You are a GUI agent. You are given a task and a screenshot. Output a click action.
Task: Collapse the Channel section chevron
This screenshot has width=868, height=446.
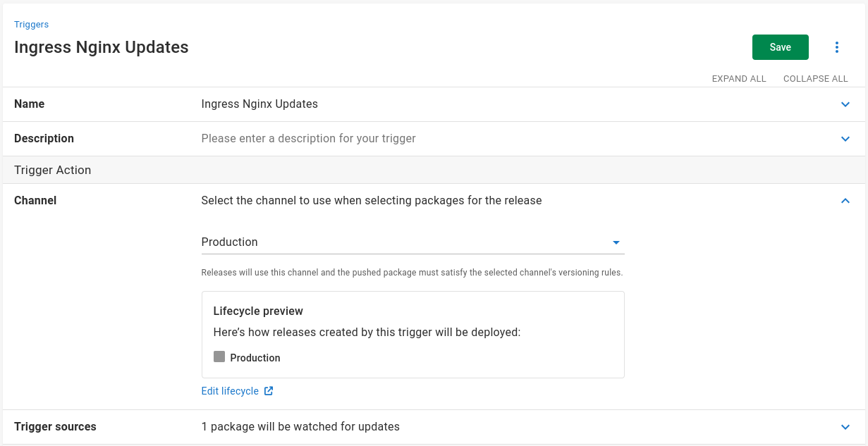click(845, 201)
